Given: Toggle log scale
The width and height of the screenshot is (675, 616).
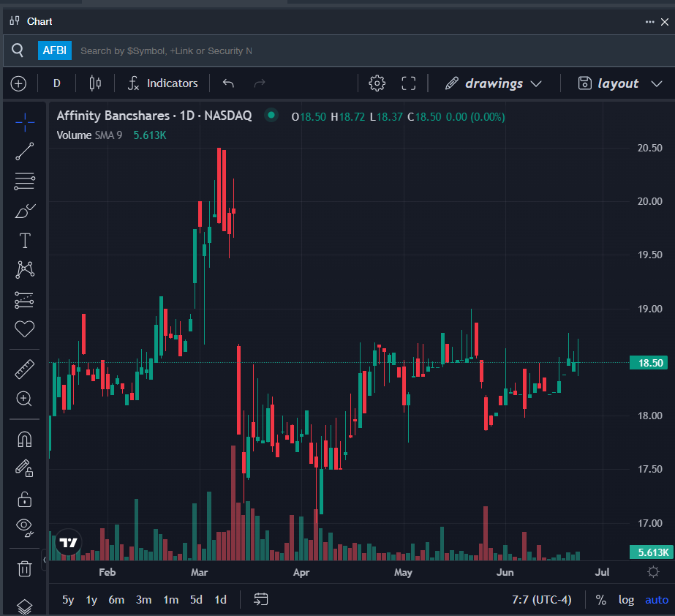Looking at the screenshot, I should click(x=626, y=600).
